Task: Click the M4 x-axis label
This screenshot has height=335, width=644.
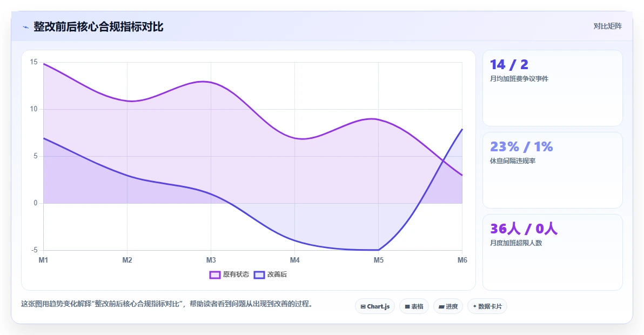Action: pos(294,260)
